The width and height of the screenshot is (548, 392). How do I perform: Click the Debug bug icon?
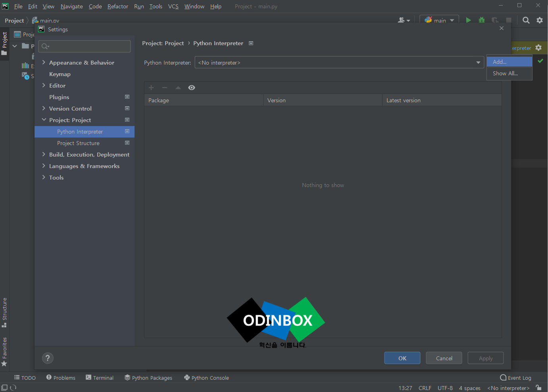click(482, 20)
